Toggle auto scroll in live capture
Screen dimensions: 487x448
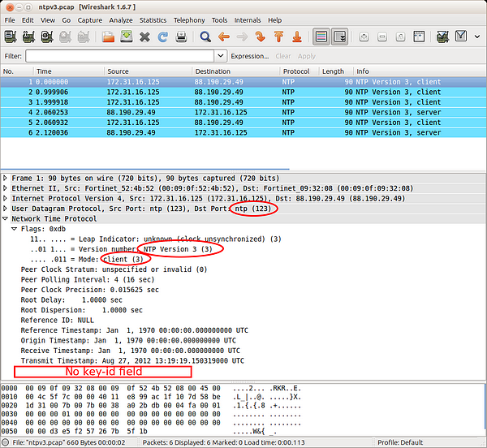[x=339, y=37]
